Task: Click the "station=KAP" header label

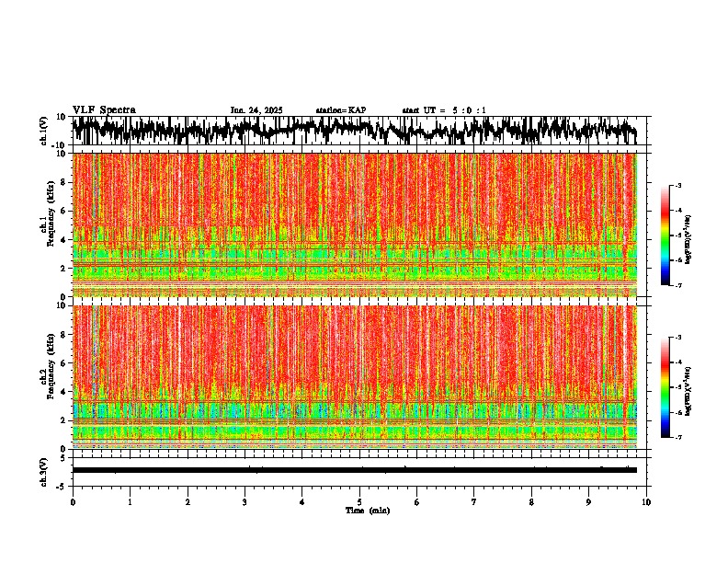Action: click(x=341, y=110)
